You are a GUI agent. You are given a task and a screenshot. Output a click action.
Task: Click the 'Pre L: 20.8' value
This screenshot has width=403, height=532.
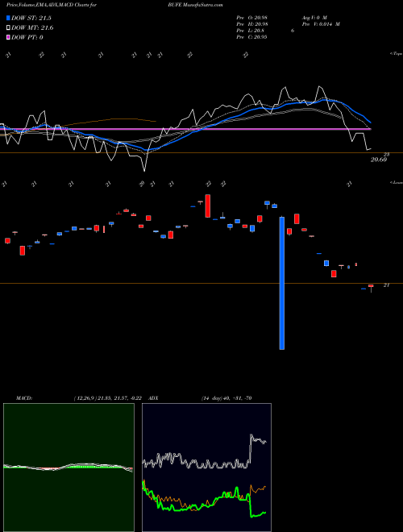tap(250, 31)
